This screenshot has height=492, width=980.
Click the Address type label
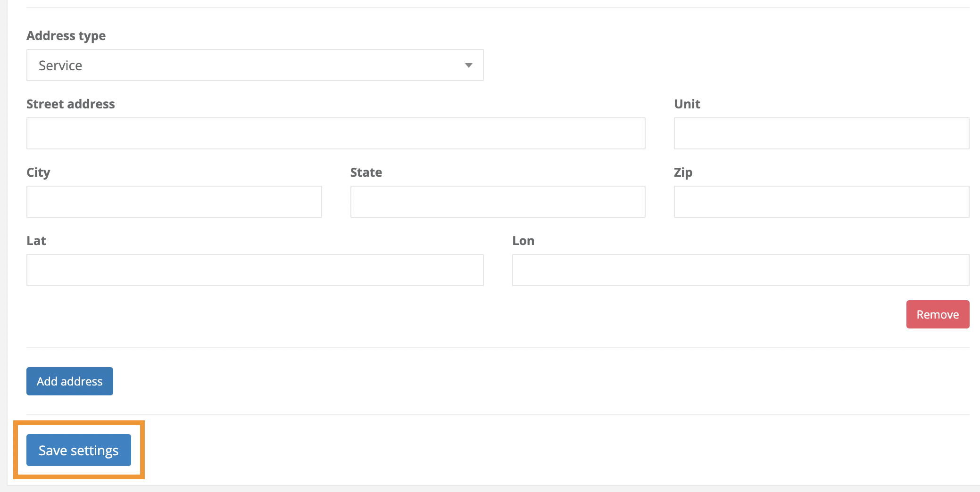click(66, 35)
